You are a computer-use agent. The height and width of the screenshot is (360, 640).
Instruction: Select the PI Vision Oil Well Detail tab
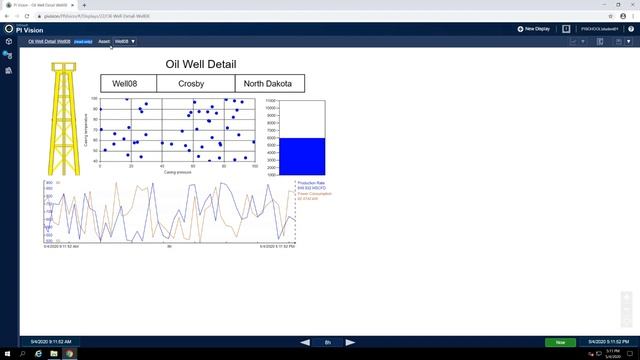click(40, 5)
